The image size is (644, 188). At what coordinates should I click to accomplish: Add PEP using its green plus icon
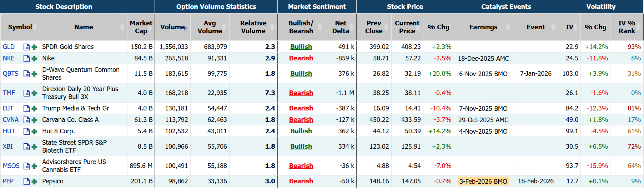coord(34,182)
